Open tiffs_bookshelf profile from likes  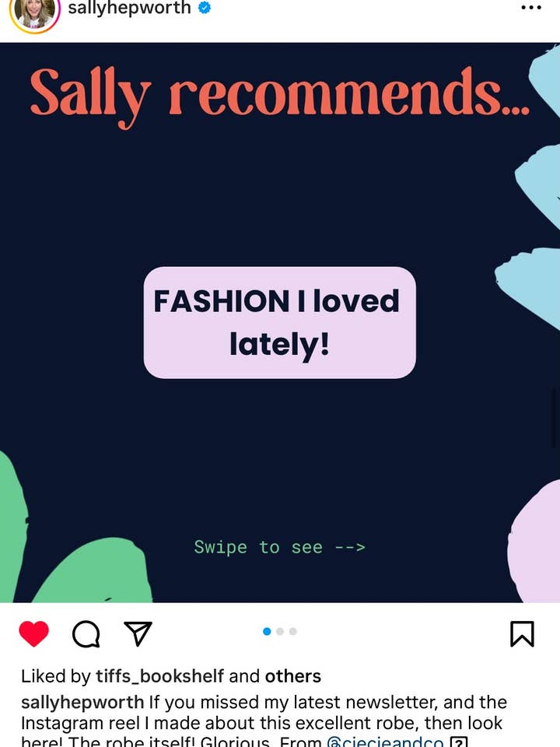click(x=159, y=676)
